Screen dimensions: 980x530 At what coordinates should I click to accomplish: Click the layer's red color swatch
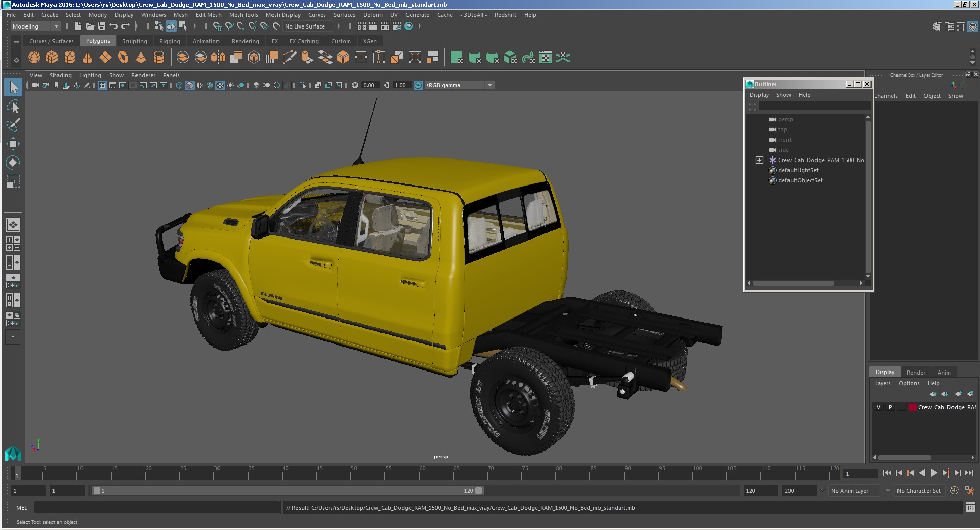(x=913, y=407)
